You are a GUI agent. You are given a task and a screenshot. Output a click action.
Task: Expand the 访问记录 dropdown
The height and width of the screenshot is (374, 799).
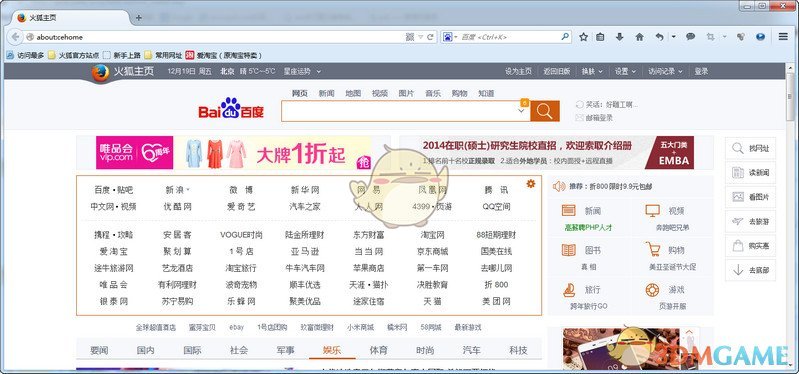click(x=664, y=71)
